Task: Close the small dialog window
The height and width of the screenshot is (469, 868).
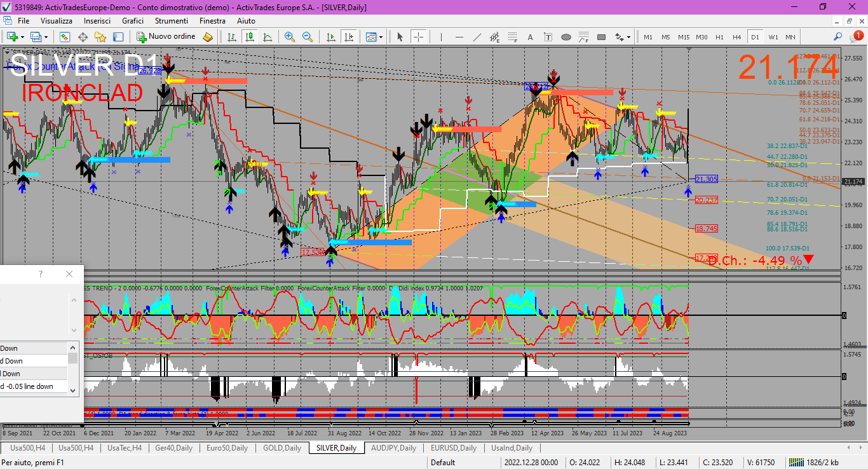Action: (x=69, y=274)
